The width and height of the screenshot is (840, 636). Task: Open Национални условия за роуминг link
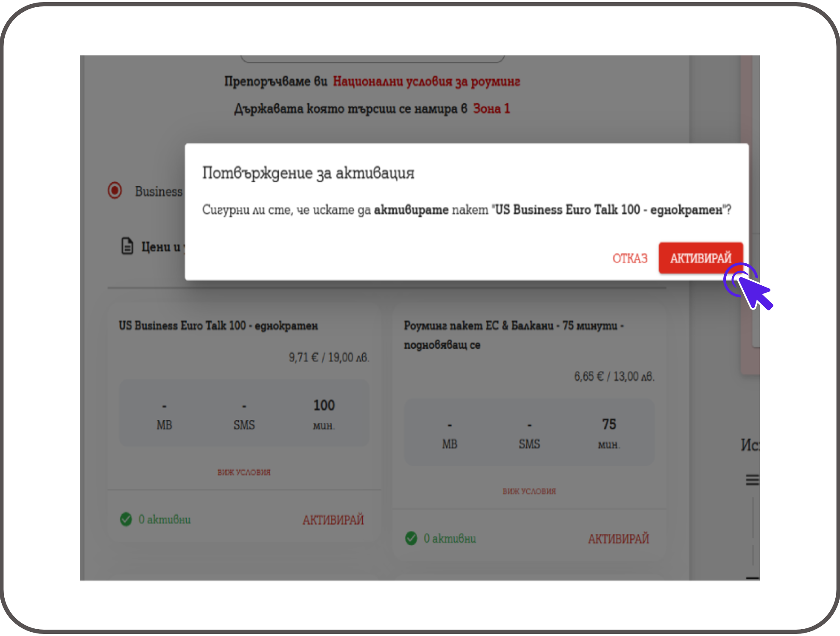[426, 81]
